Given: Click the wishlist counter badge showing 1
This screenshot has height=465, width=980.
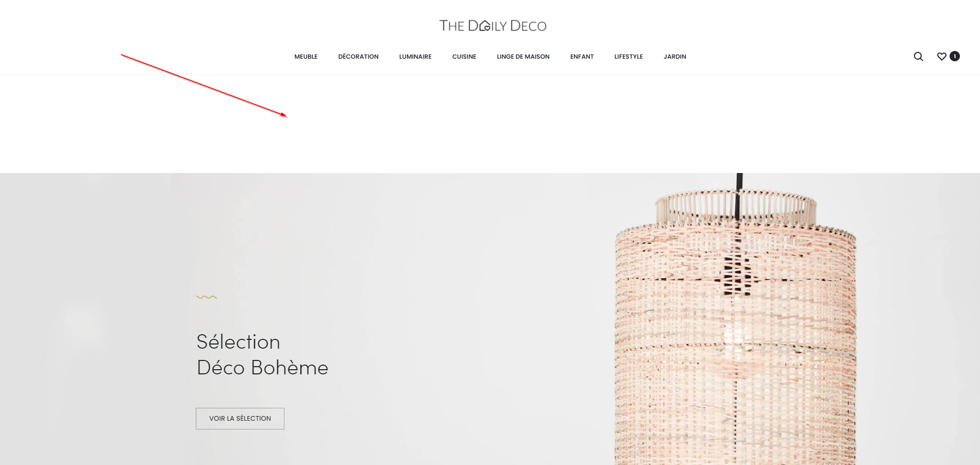Looking at the screenshot, I should click(955, 56).
